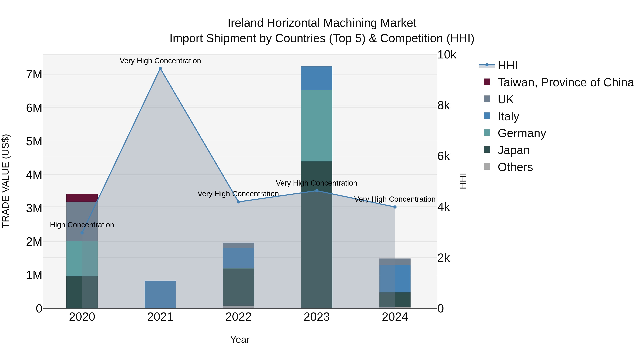Toggle the Taiwan, Province of China legend entry
644x362 pixels.
click(x=558, y=82)
